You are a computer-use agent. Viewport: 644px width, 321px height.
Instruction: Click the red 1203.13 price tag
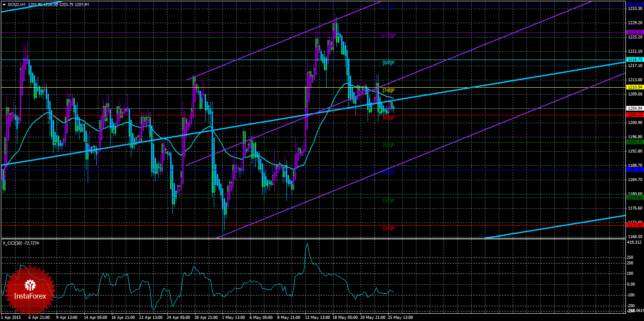coord(634,115)
